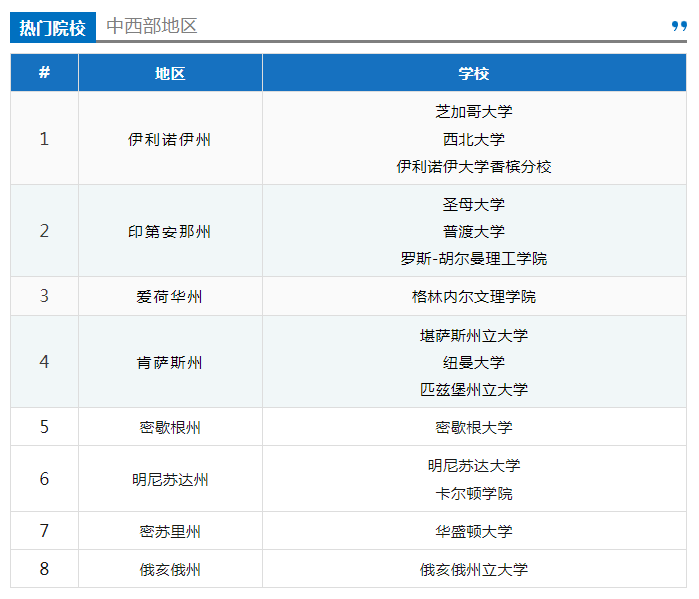Click the 地区 column header
The height and width of the screenshot is (599, 699).
click(170, 73)
